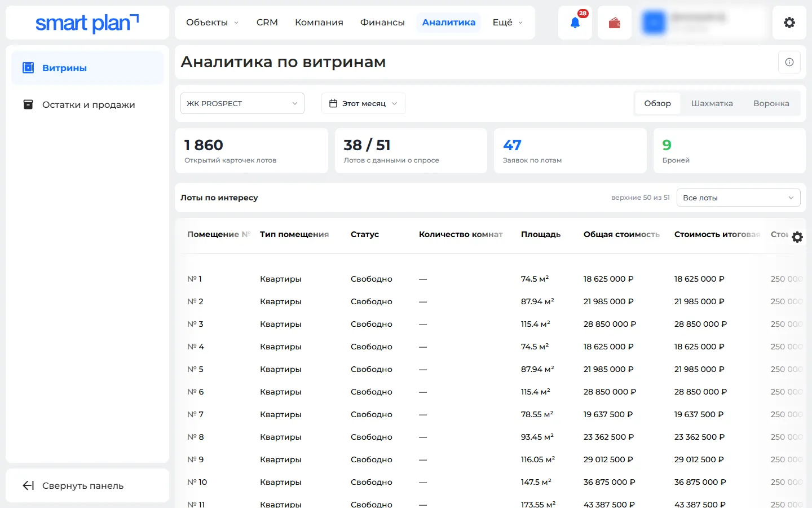Viewport: 812px width, 508px height.
Task: Open settings gear in top bar
Action: pos(789,23)
